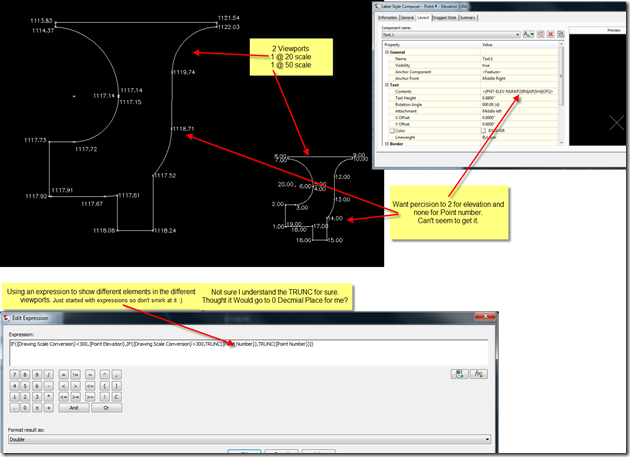Image resolution: width=630 pixels, height=457 pixels.
Task: Delete component with the red X icon
Action: (549, 34)
